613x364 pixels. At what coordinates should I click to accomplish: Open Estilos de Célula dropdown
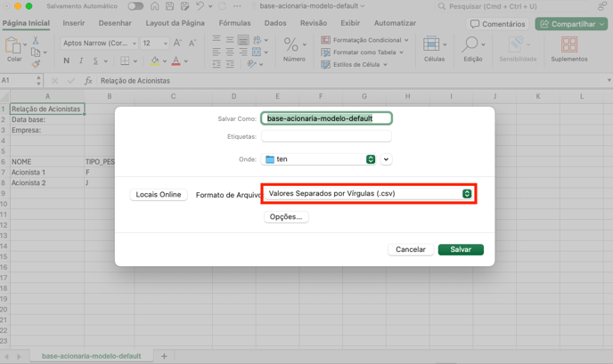point(354,64)
